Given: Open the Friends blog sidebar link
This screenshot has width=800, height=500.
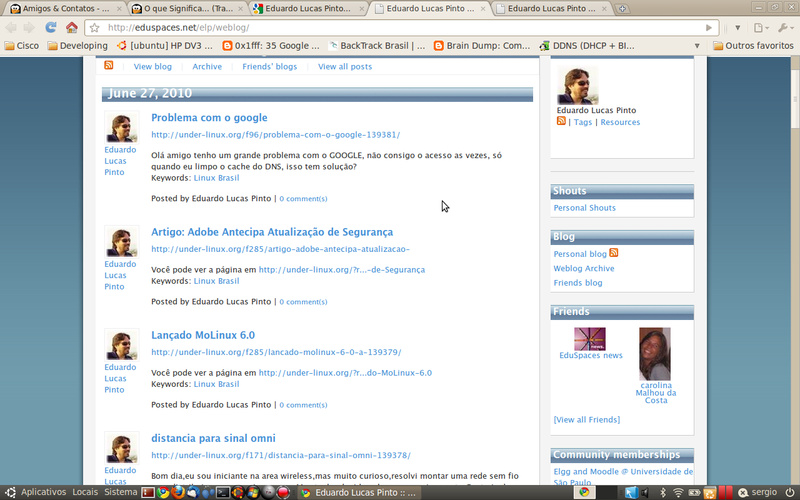Looking at the screenshot, I should 578,282.
